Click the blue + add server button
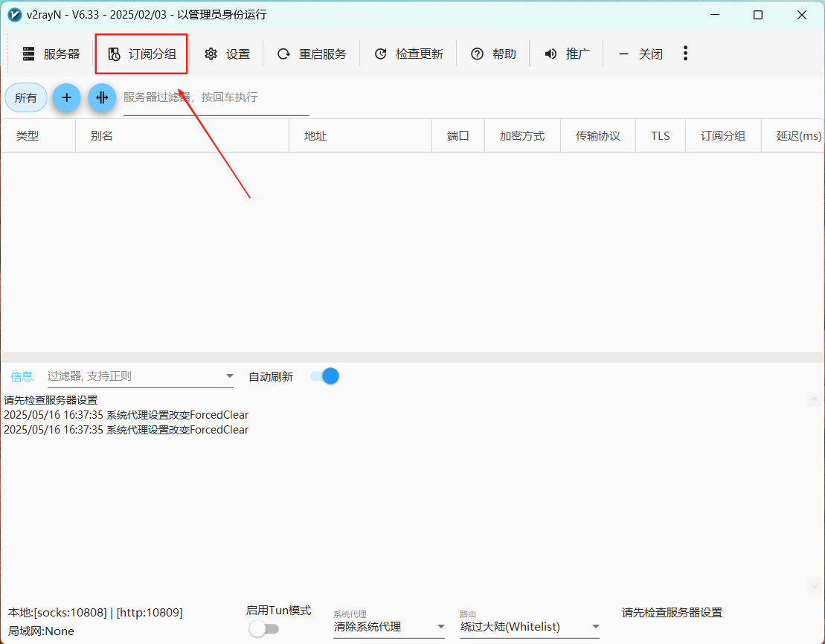825x644 pixels. (x=66, y=97)
